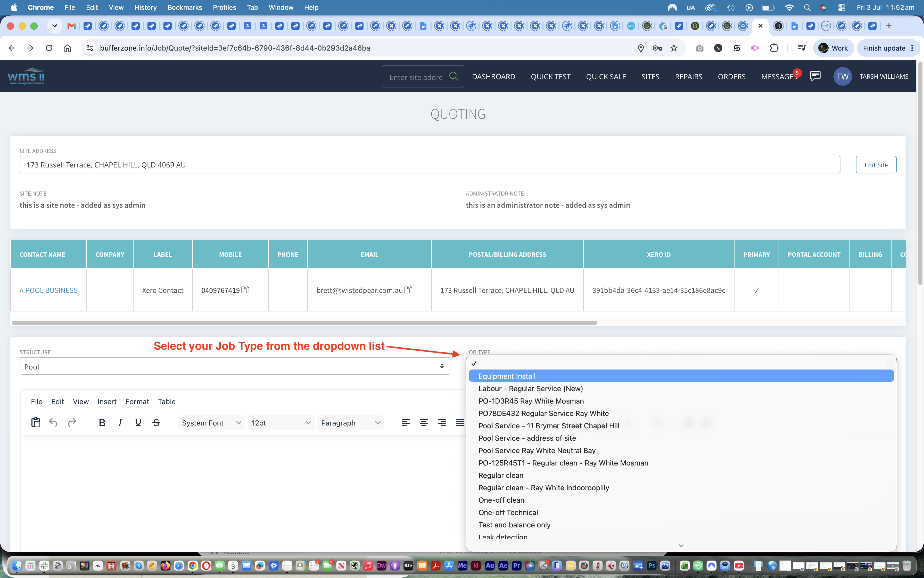Click the redo arrow in editor toolbar
924x578 pixels.
[72, 422]
